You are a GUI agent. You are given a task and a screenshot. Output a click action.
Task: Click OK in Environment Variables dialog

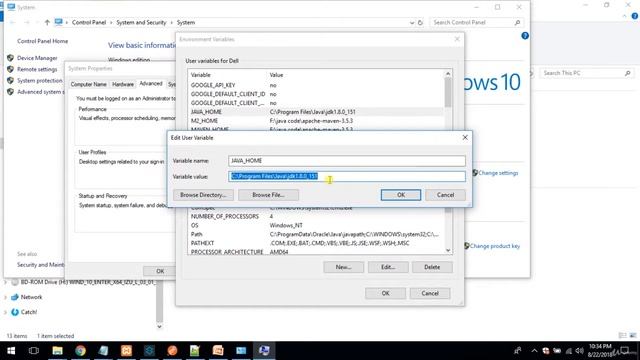pyautogui.click(x=385, y=293)
